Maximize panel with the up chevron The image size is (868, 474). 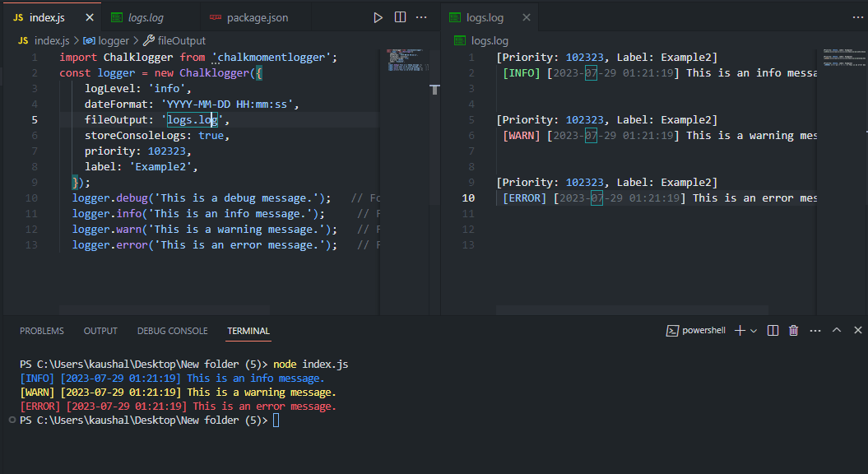[x=837, y=330]
